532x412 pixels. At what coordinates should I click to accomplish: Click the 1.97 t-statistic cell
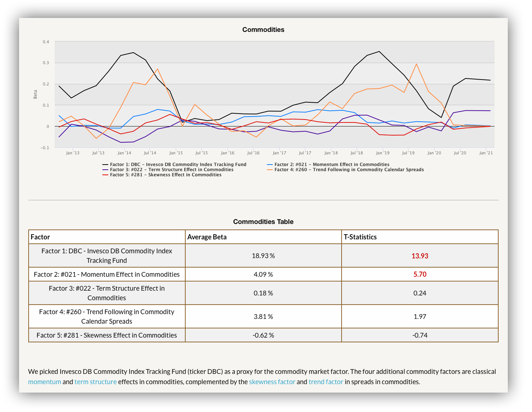point(420,316)
